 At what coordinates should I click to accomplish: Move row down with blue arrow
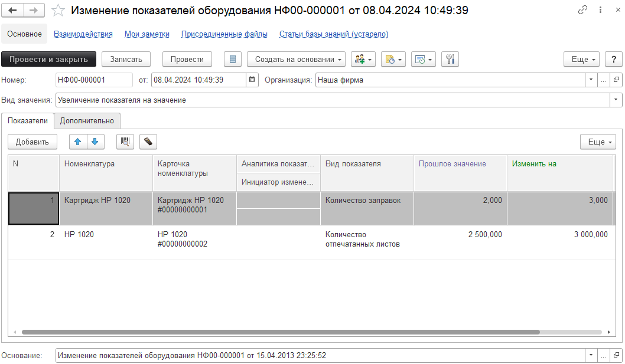click(95, 142)
